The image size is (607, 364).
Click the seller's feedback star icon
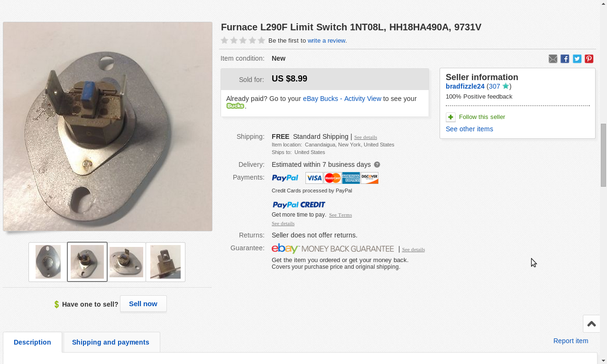click(x=506, y=86)
